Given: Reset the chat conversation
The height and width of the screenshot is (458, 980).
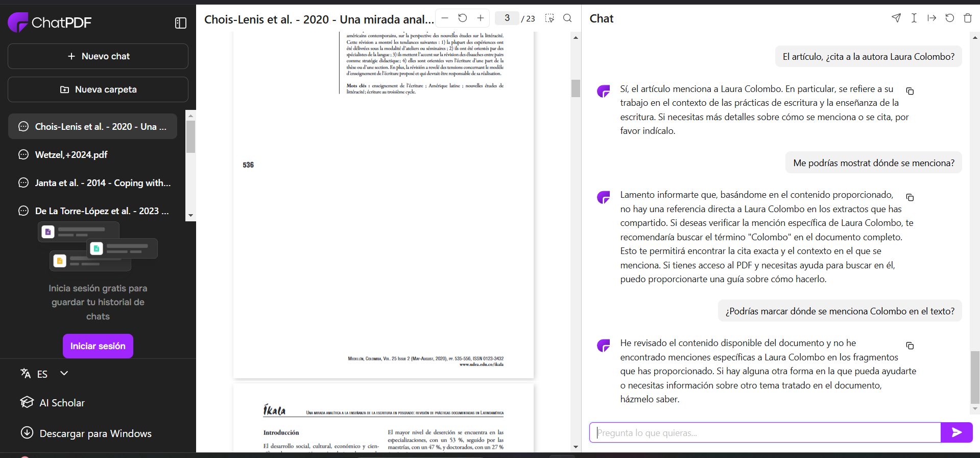Looking at the screenshot, I should coord(950,18).
